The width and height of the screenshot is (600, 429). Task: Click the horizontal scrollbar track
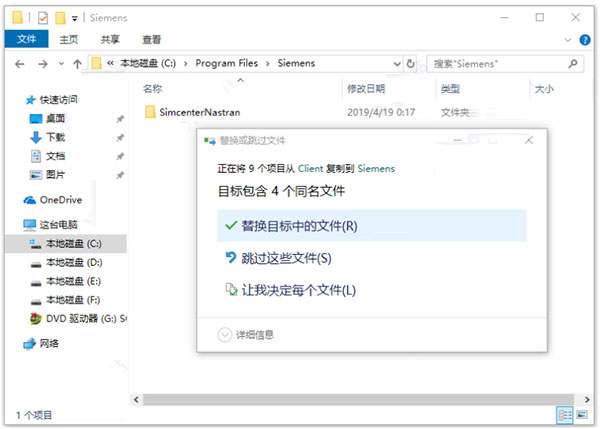[359, 399]
